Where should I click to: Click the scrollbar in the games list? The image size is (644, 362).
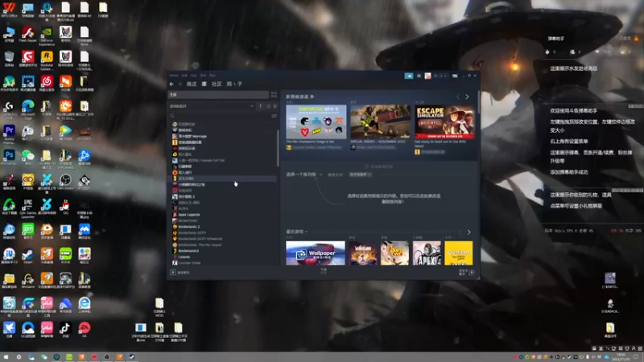click(x=278, y=148)
